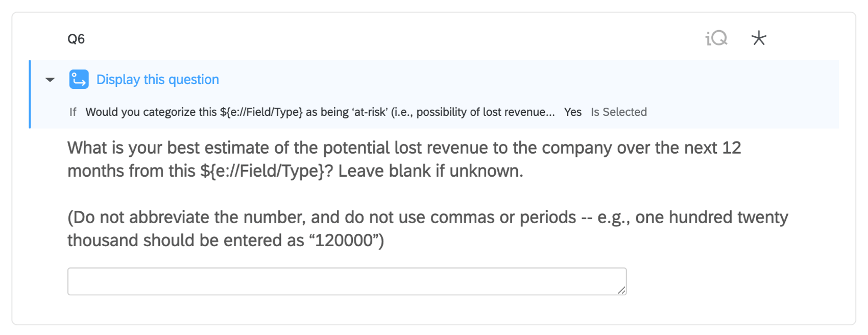Expand the truncated condition question text
868x335 pixels.
coord(320,112)
